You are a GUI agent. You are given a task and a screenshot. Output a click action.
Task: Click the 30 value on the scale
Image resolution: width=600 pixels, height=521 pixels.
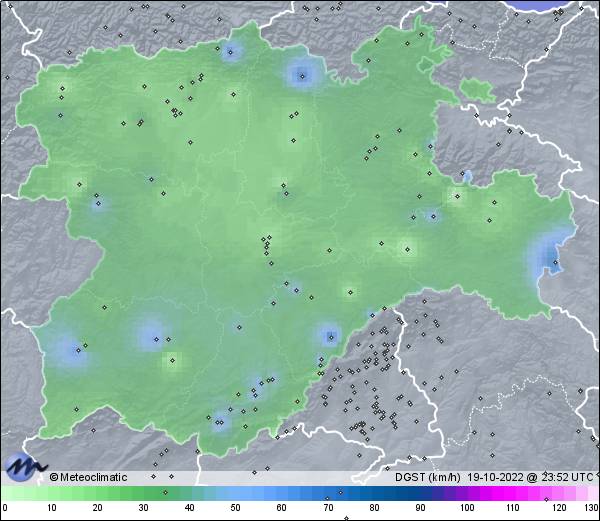143,508
